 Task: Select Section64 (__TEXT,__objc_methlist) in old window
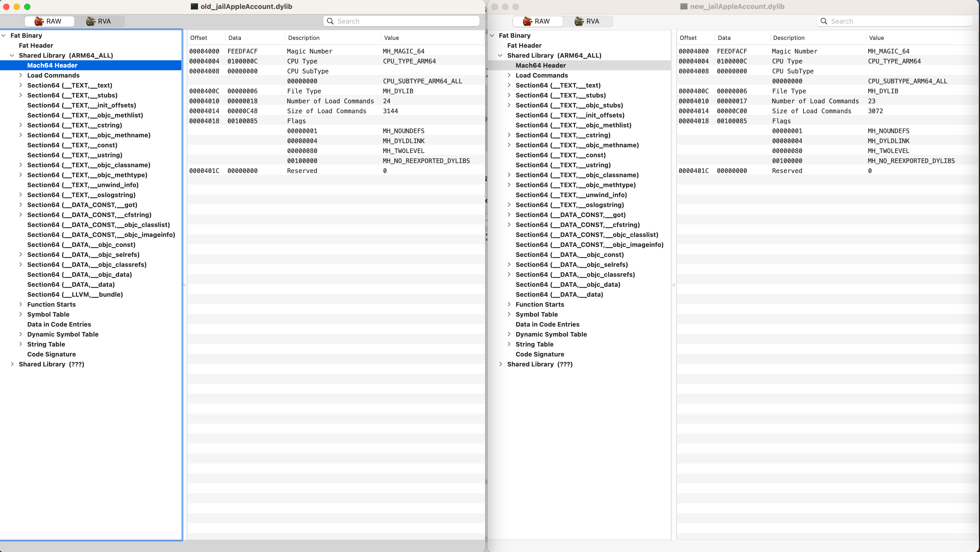tap(85, 115)
